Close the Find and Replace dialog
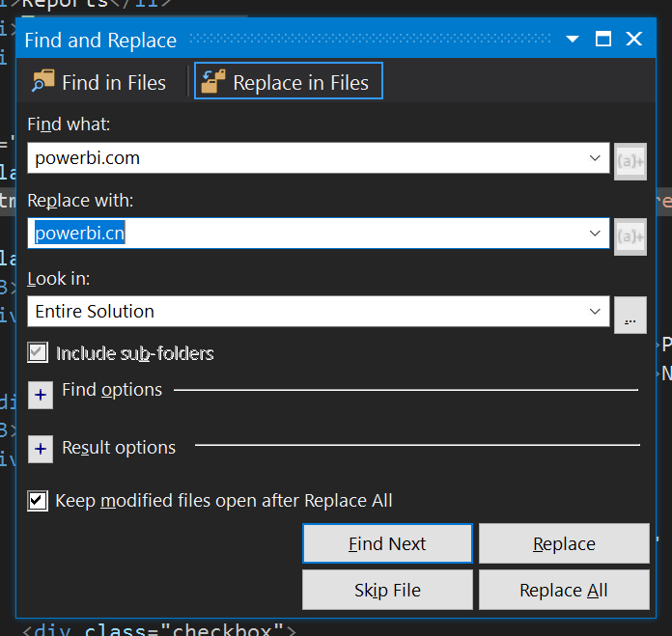 coord(634,40)
